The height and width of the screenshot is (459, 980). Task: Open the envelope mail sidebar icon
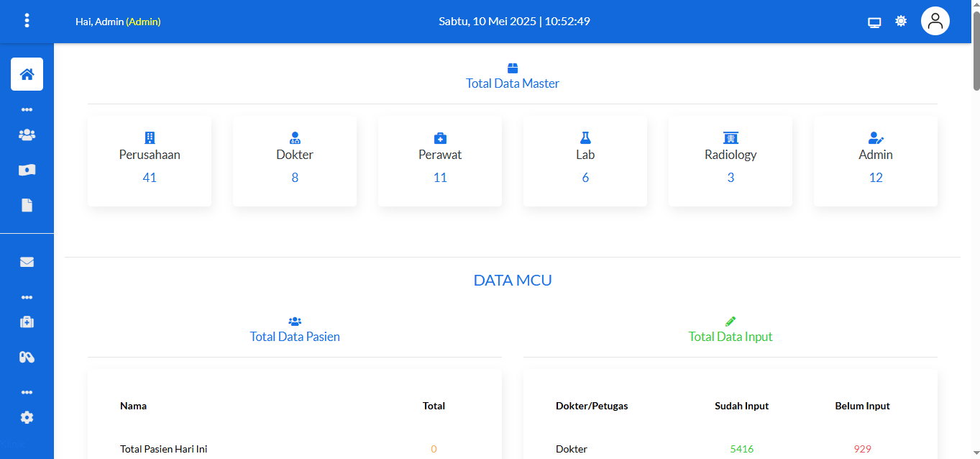(27, 263)
